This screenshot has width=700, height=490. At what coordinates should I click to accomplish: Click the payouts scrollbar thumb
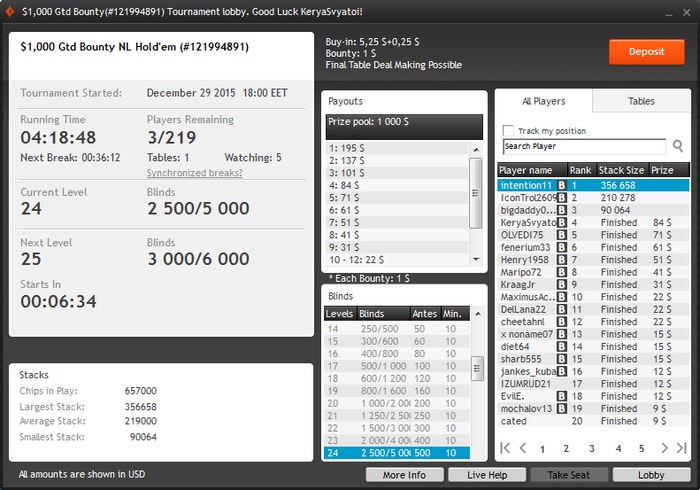[476, 193]
